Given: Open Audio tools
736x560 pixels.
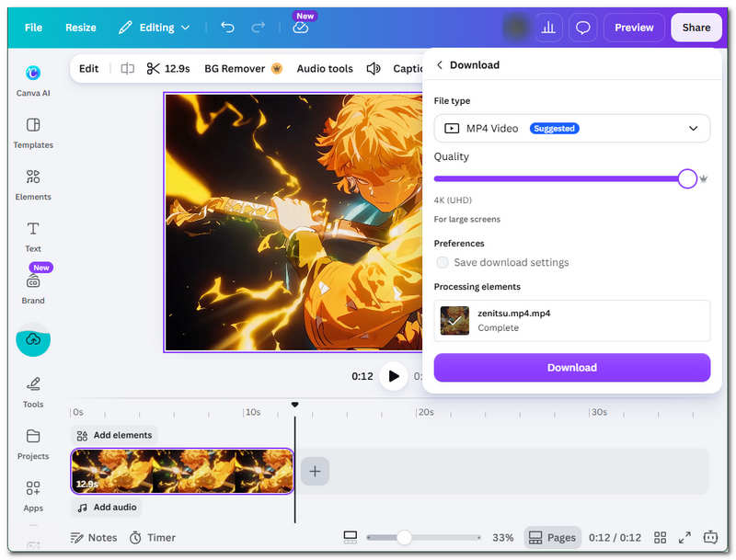Looking at the screenshot, I should click(325, 69).
